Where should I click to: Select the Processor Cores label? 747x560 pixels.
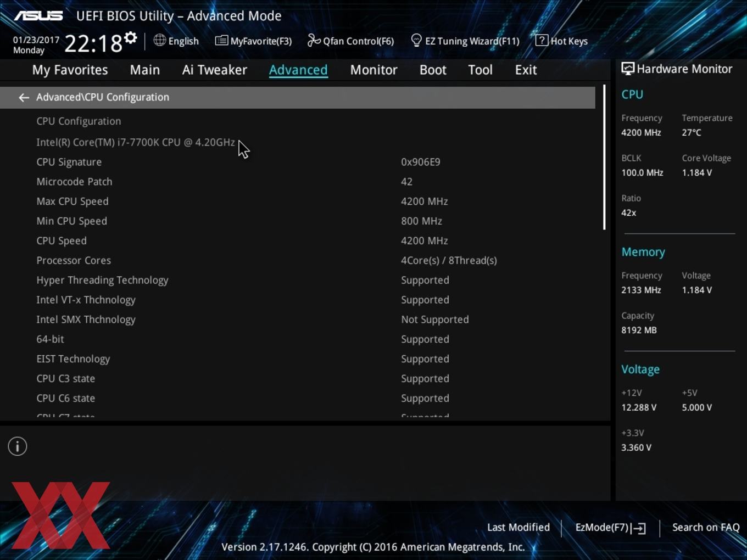pyautogui.click(x=74, y=260)
